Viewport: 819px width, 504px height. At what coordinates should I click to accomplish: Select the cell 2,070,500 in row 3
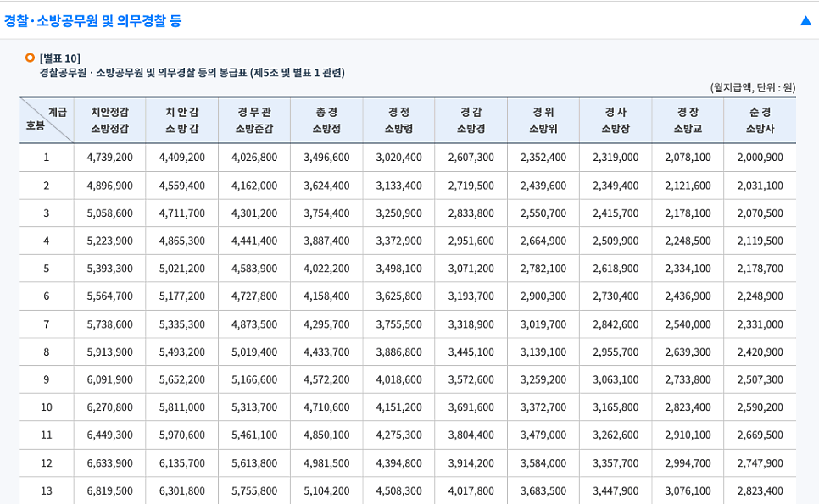click(x=760, y=213)
